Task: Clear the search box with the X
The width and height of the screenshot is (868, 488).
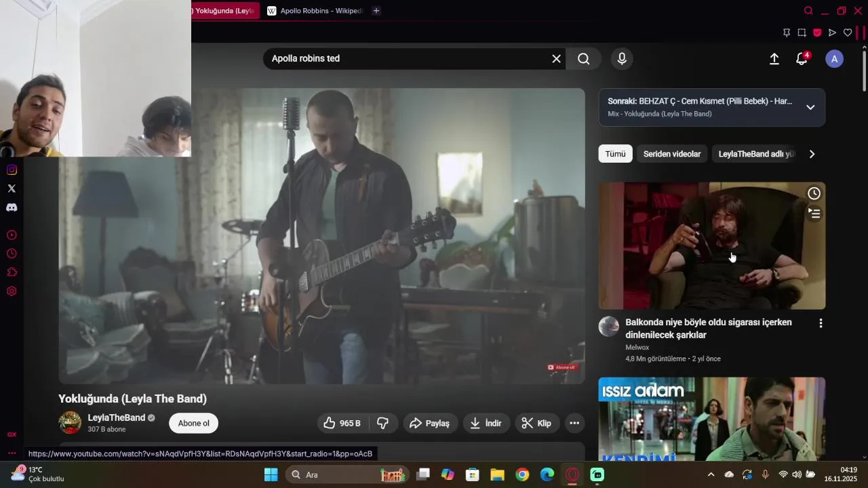Action: [556, 59]
